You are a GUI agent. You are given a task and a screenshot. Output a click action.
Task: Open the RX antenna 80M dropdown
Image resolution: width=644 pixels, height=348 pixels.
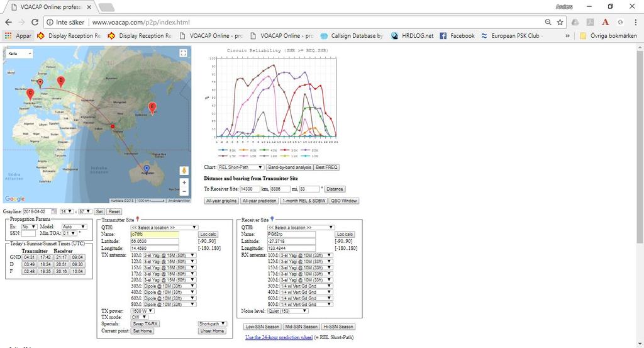tap(306, 305)
